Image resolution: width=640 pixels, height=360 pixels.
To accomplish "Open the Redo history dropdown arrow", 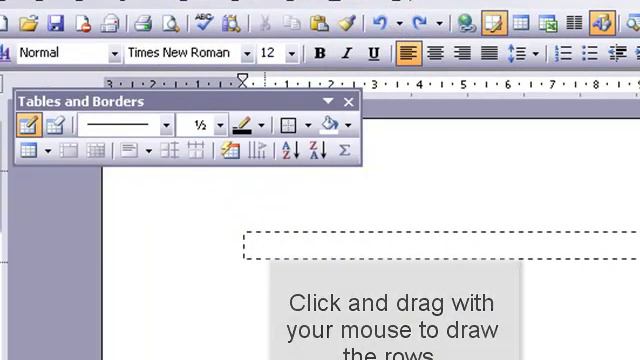I will (439, 24).
